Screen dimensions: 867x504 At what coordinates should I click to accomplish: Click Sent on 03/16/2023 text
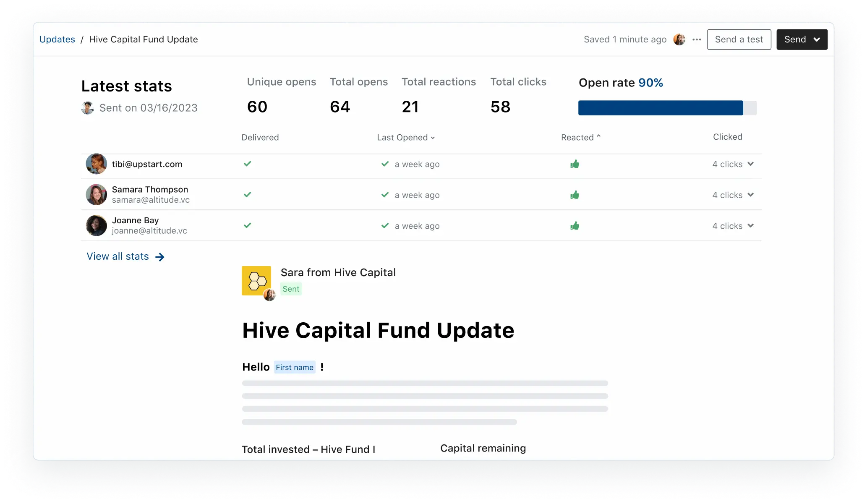coord(148,108)
